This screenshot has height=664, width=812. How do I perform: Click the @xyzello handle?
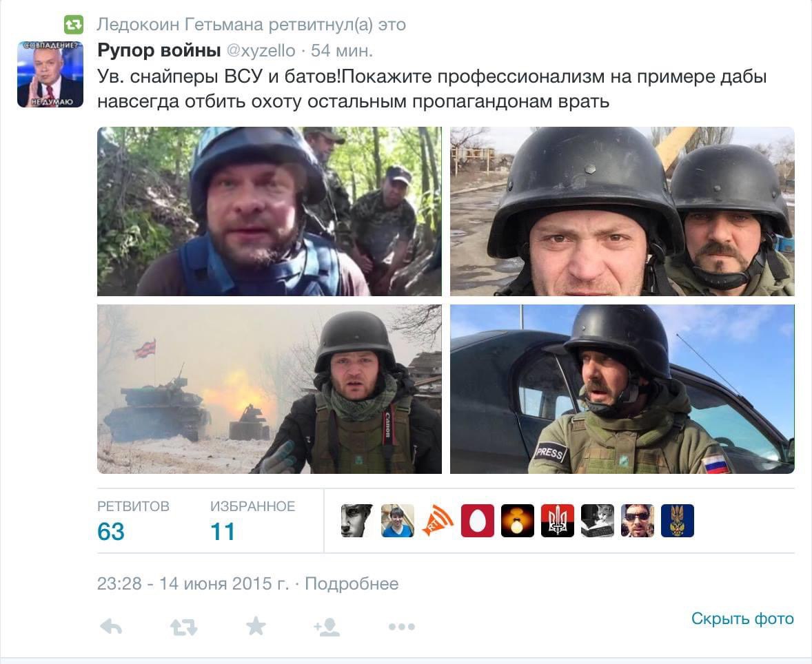(x=261, y=51)
